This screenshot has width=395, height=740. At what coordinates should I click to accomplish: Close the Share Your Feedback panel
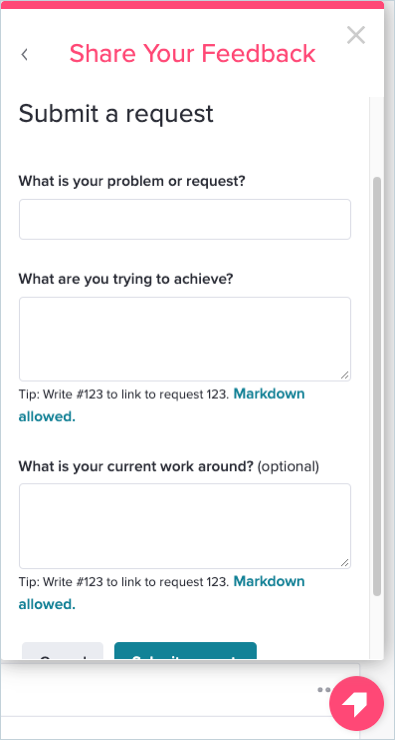point(356,35)
